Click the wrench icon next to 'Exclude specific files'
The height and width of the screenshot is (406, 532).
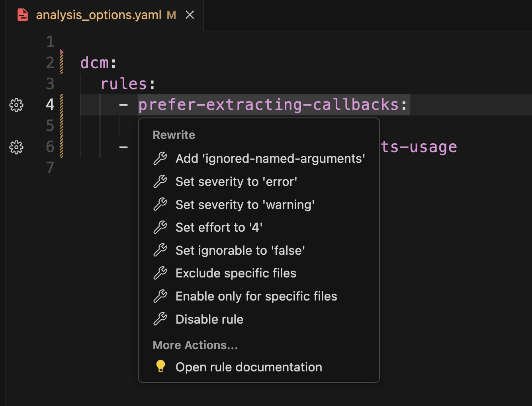tap(160, 273)
